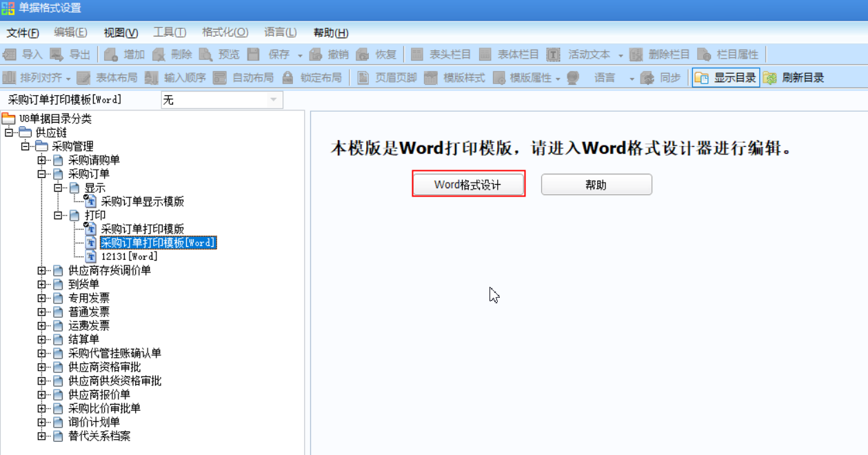The height and width of the screenshot is (455, 868).
Task: Click the 表体布局 body layout icon
Action: (83, 78)
